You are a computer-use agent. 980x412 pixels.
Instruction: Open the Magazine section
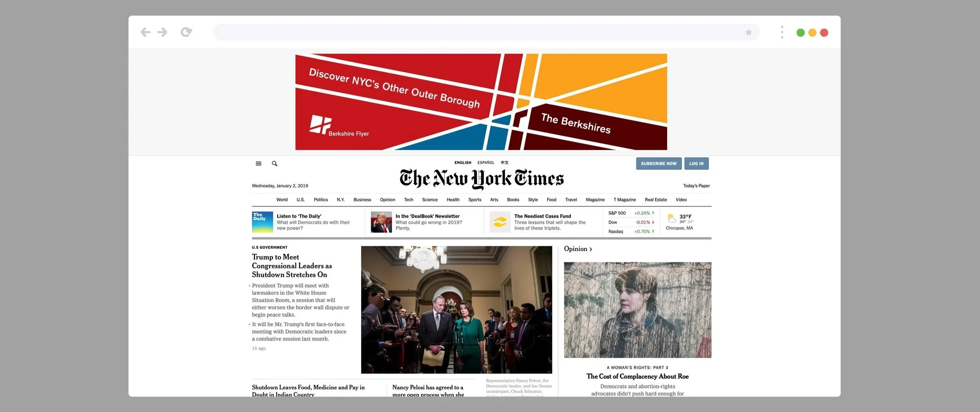(x=595, y=200)
